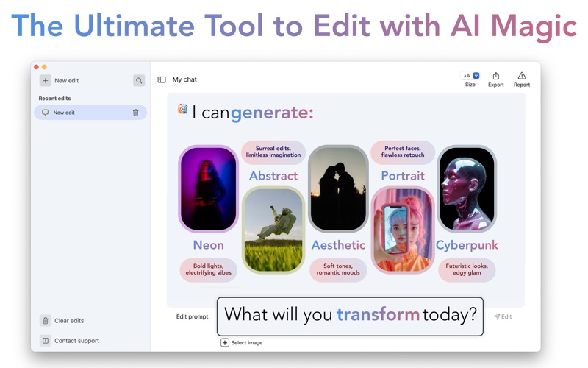This screenshot has width=588, height=368.
Task: Click 'Futuristic looks, edgy glam' pill
Action: (467, 269)
